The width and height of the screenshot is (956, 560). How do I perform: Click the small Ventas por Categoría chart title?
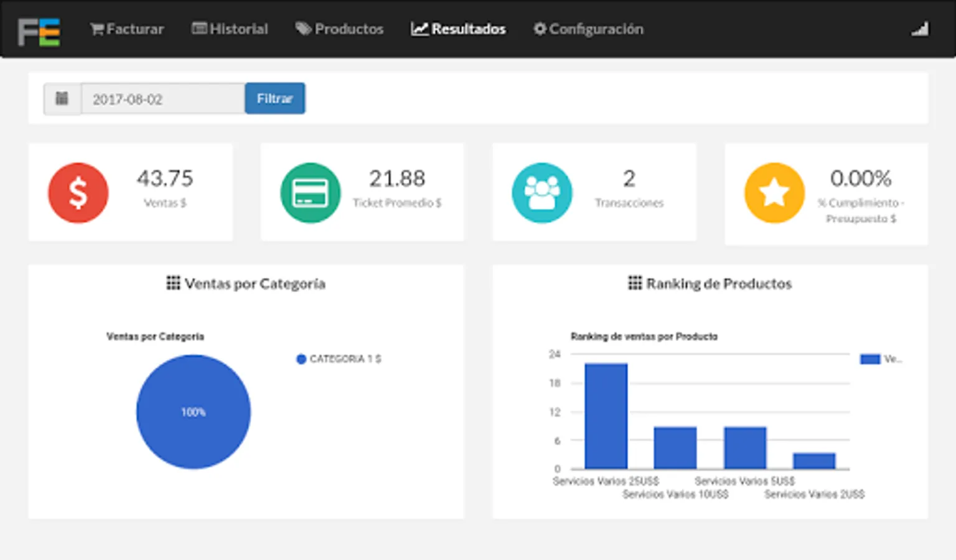pyautogui.click(x=155, y=337)
